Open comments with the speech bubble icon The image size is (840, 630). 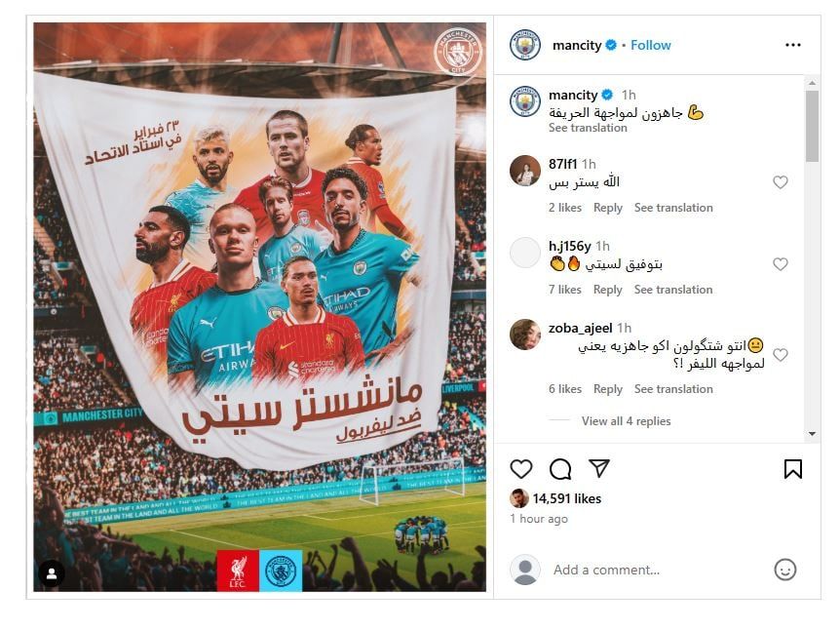click(560, 469)
